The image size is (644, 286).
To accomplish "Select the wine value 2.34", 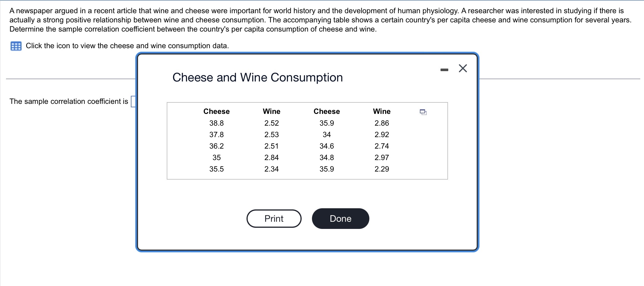I will point(271,169).
